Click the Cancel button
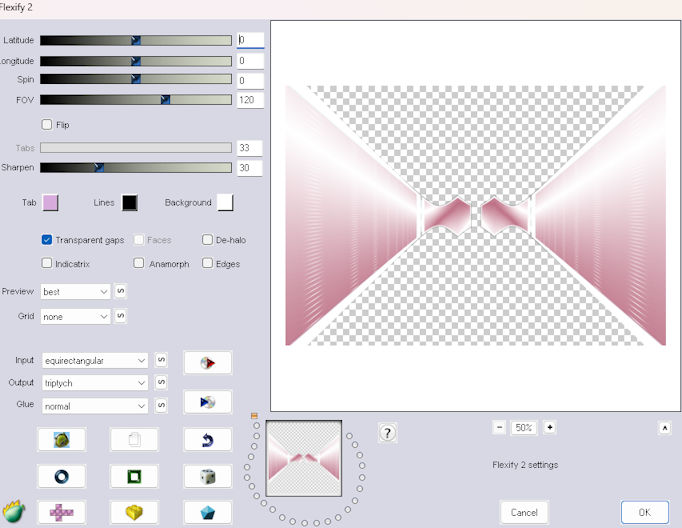682x528 pixels. click(524, 512)
